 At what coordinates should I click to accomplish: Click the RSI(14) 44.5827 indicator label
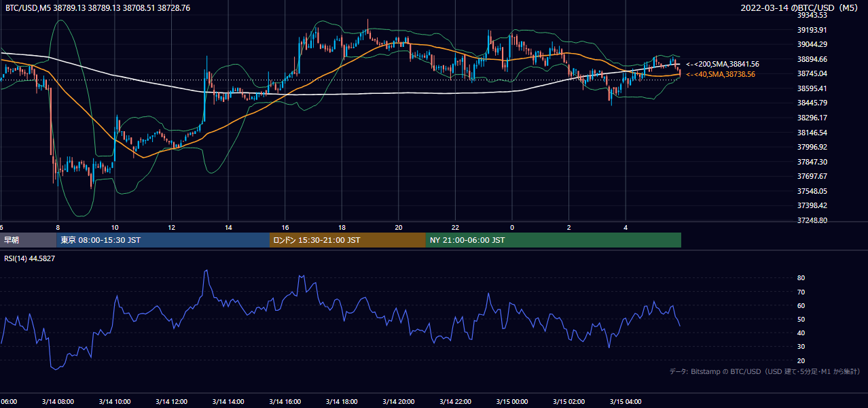30,258
